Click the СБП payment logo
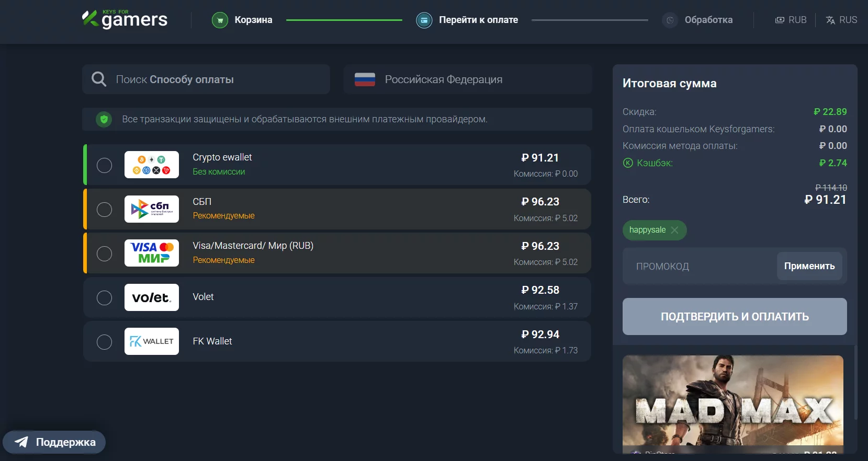 152,209
